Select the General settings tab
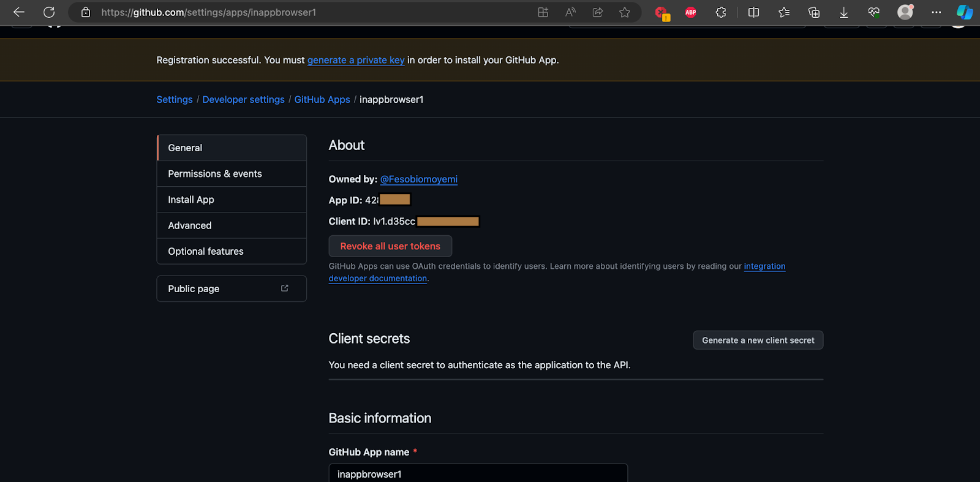 (x=232, y=148)
